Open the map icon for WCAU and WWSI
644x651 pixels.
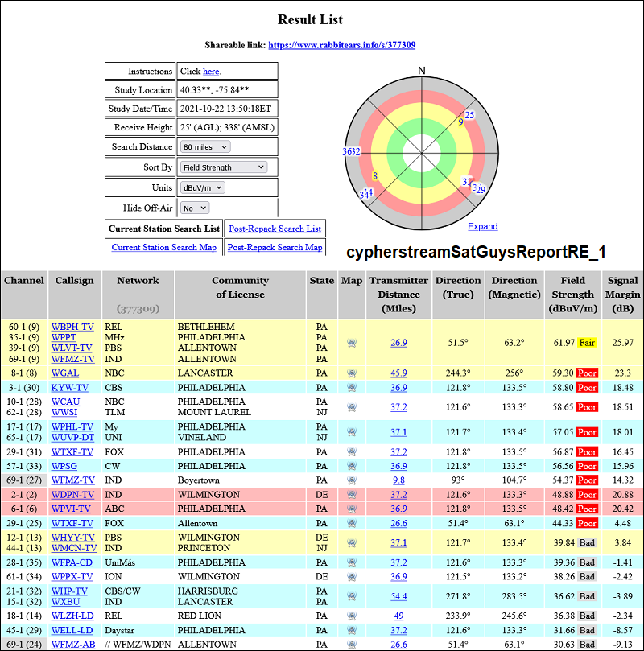tap(352, 407)
